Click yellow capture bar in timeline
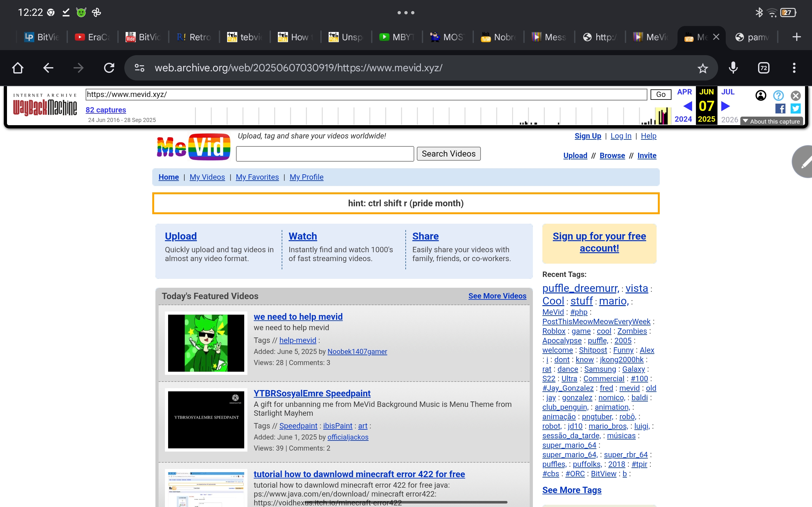The height and width of the screenshot is (507, 812). [x=662, y=116]
